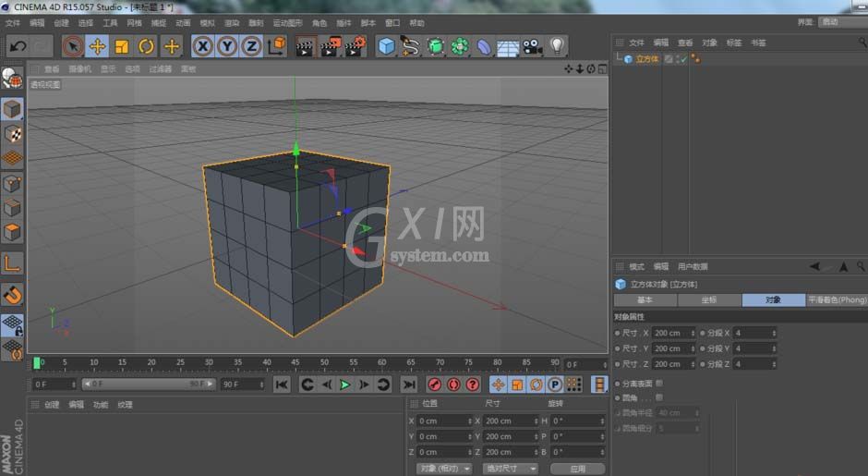Switch to Polygons mode (orange cube)
Screen dimensions: 868x476
click(12, 232)
